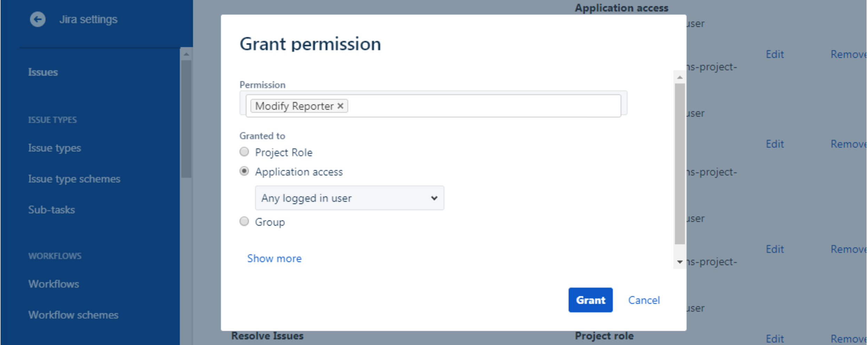Click the dialog scrollbar down arrow
The height and width of the screenshot is (345, 868).
click(x=680, y=262)
